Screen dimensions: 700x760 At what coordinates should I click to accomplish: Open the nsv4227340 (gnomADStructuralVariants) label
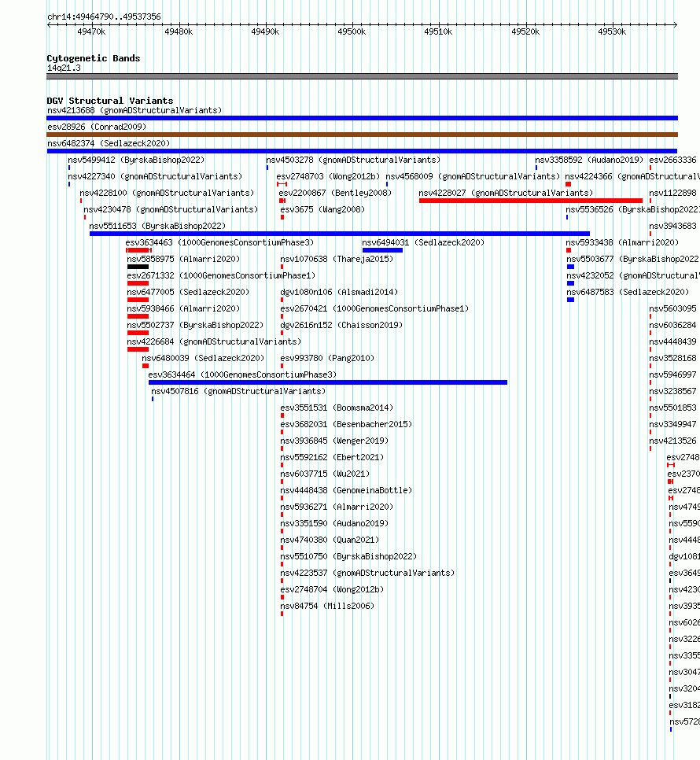(155, 176)
